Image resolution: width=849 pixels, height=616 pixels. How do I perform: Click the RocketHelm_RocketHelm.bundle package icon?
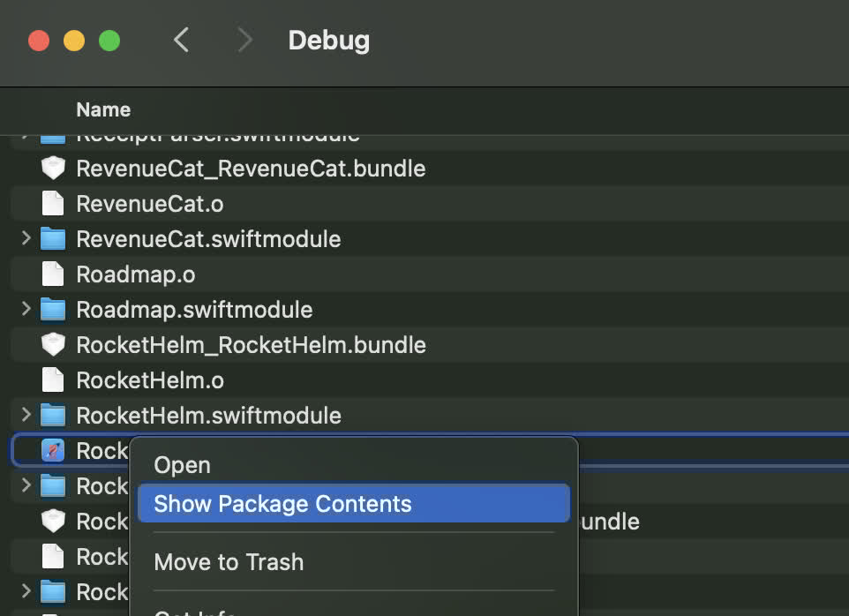(53, 344)
